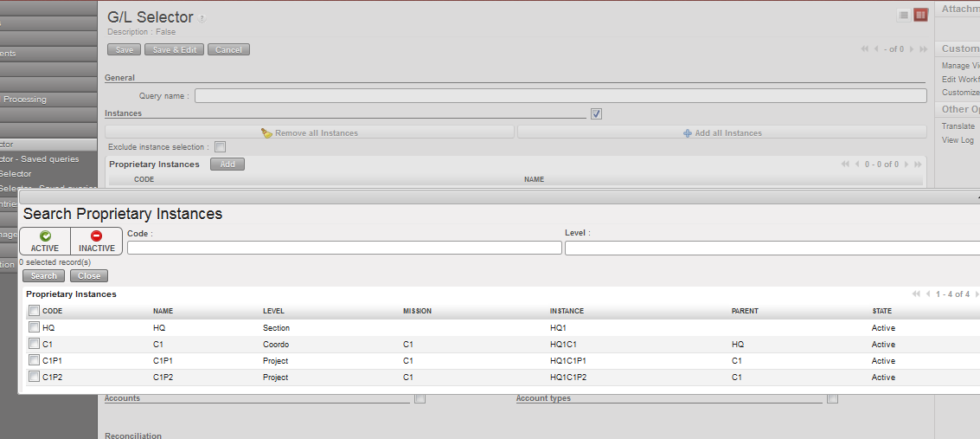
Task: Go to first record in G/L Selector pager
Action: click(864, 49)
